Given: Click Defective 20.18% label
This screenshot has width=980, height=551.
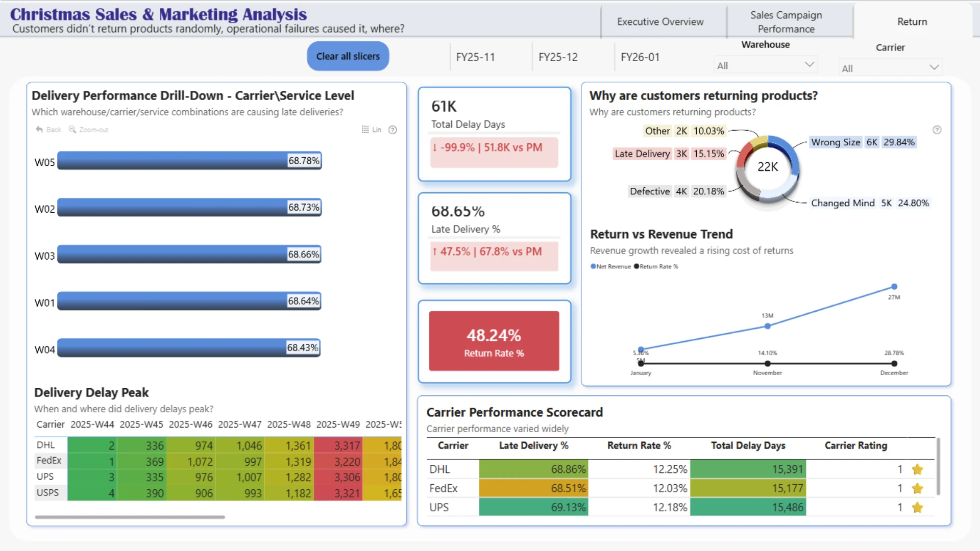Looking at the screenshot, I should pyautogui.click(x=677, y=191).
